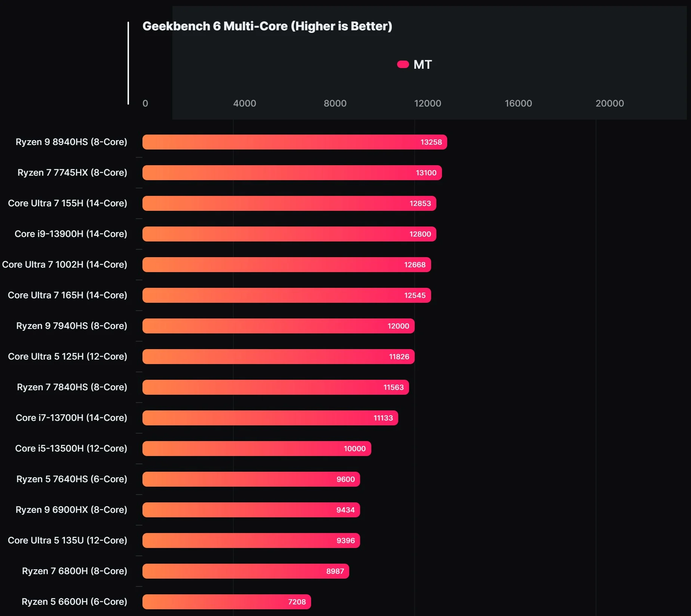Click the Geekbench 6 Multi-Core chart title

(x=267, y=26)
